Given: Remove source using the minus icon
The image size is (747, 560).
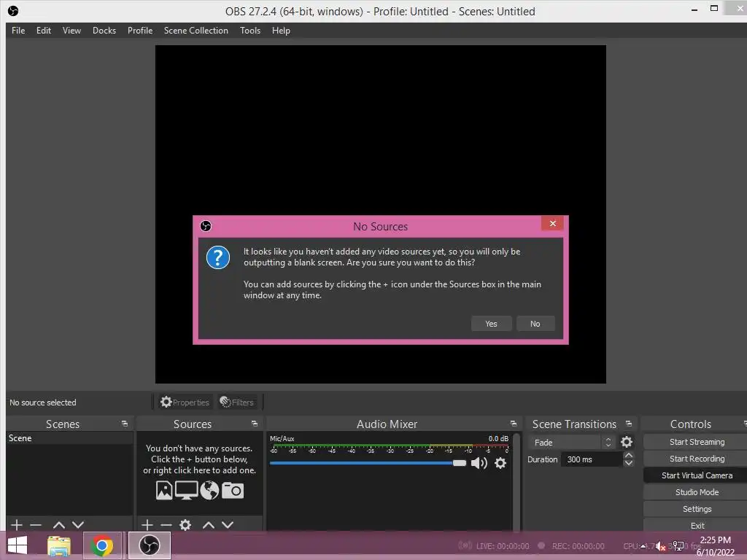Looking at the screenshot, I should pyautogui.click(x=166, y=525).
